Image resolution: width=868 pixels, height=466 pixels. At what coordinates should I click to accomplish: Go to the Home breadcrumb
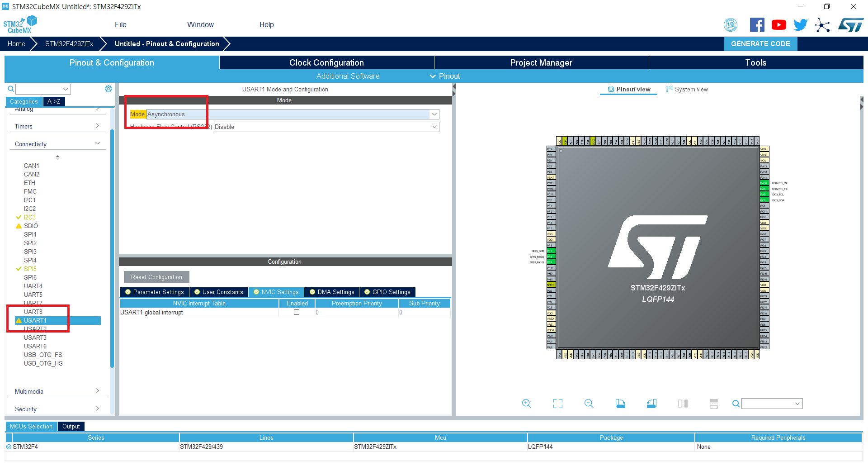click(16, 44)
